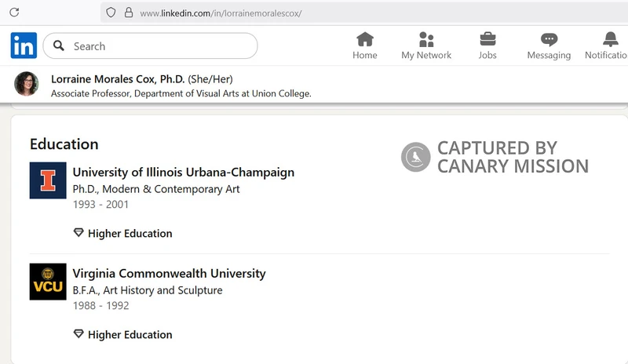
Task: Click the URL address bar text
Action: click(221, 13)
